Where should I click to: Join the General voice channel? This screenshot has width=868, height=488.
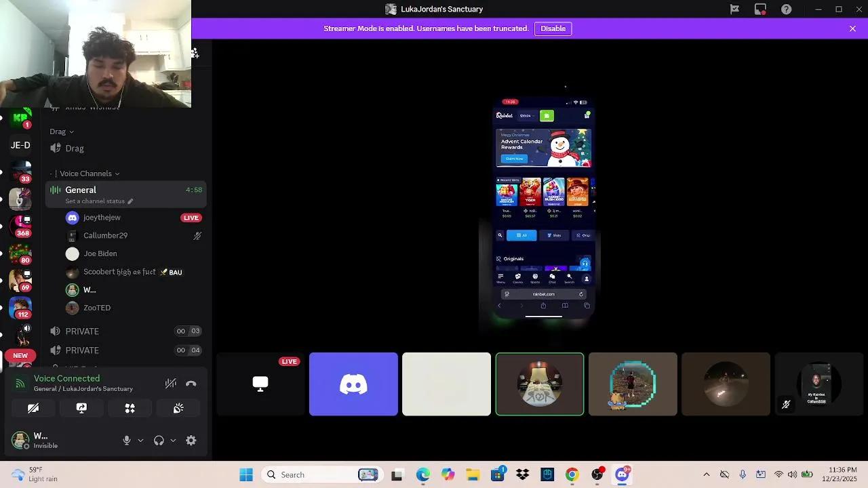coord(81,190)
